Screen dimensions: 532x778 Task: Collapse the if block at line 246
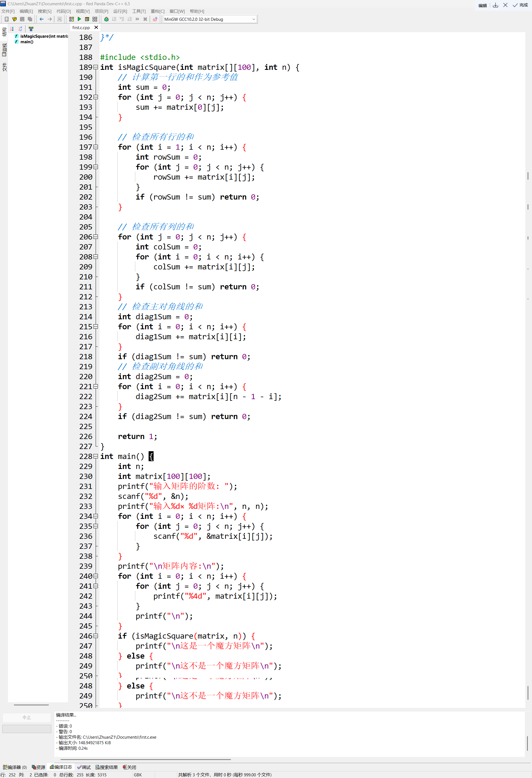96,636
